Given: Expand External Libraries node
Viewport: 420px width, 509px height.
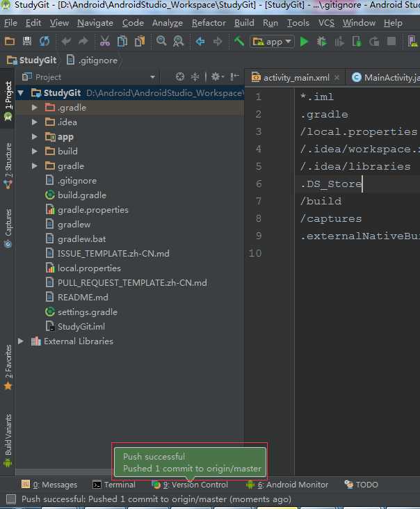Looking at the screenshot, I should pos(21,341).
